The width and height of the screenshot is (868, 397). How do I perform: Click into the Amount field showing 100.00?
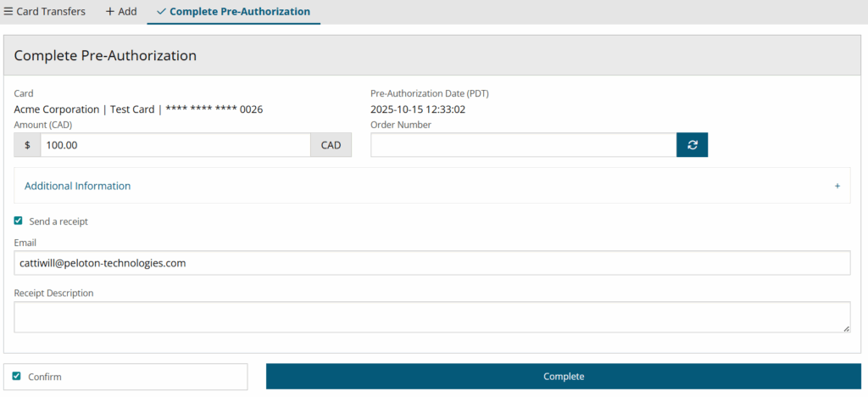(175, 145)
